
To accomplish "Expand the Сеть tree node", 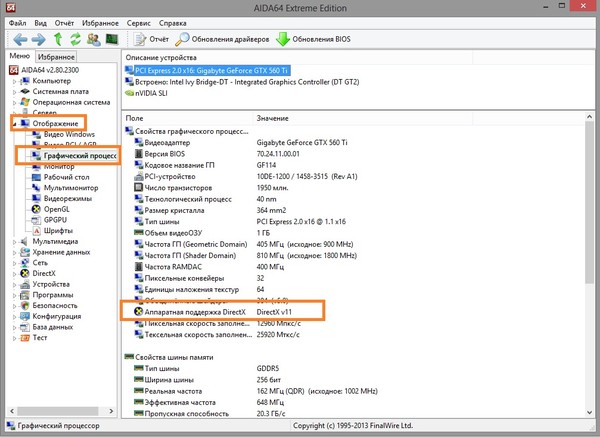I will (14, 264).
